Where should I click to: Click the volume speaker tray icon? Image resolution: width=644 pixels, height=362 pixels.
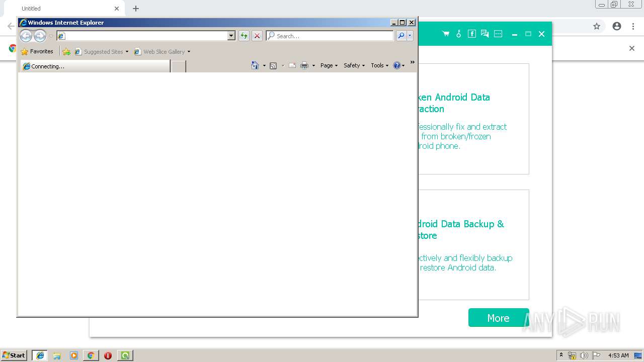pos(584,355)
